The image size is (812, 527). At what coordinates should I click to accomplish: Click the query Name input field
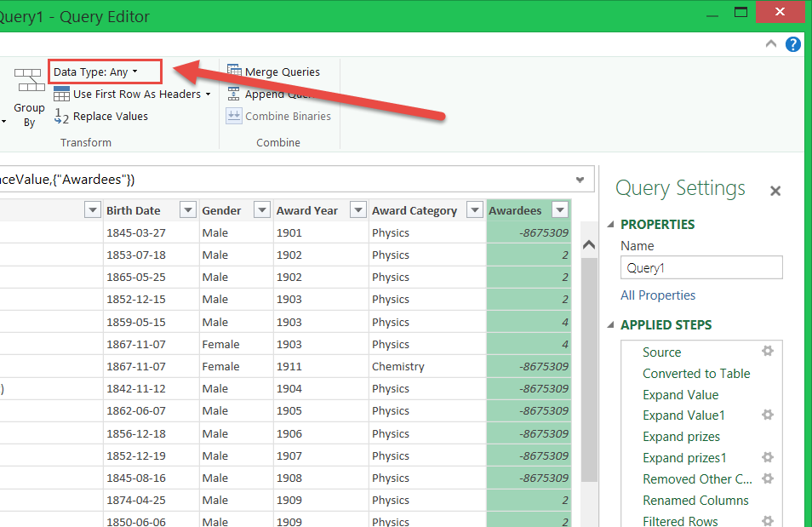click(x=700, y=267)
